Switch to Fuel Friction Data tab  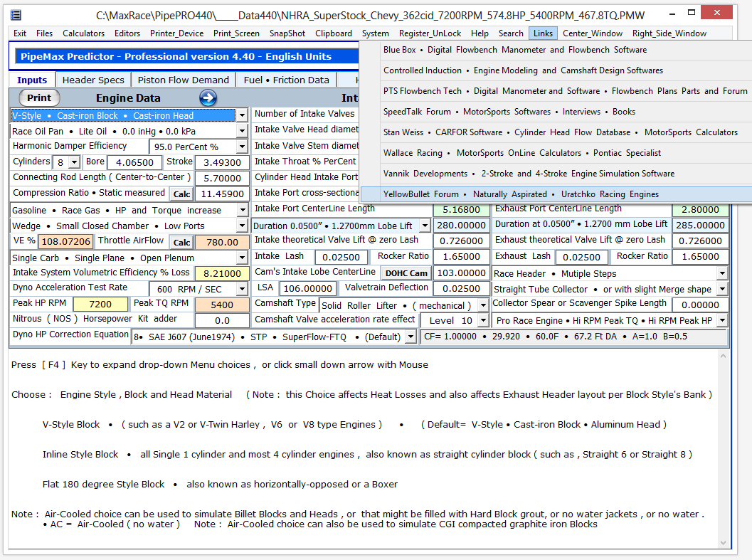286,80
